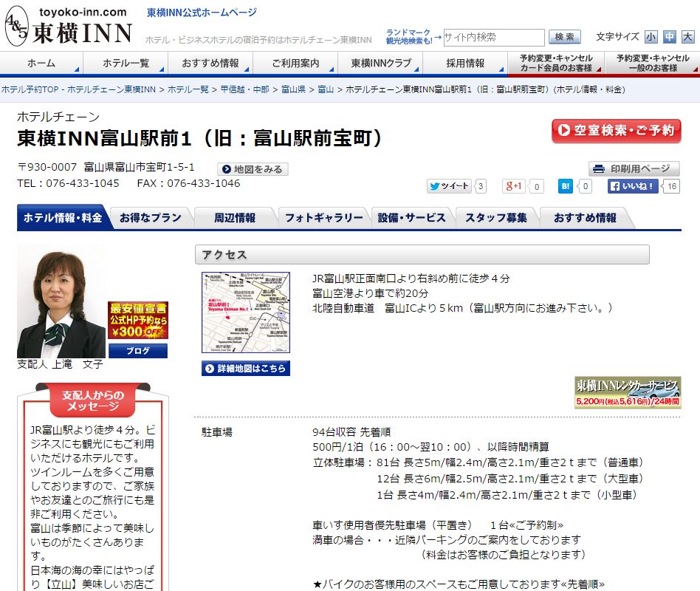The height and width of the screenshot is (591, 700).
Task: Switch to the フォトギャラリー tab
Action: click(323, 218)
